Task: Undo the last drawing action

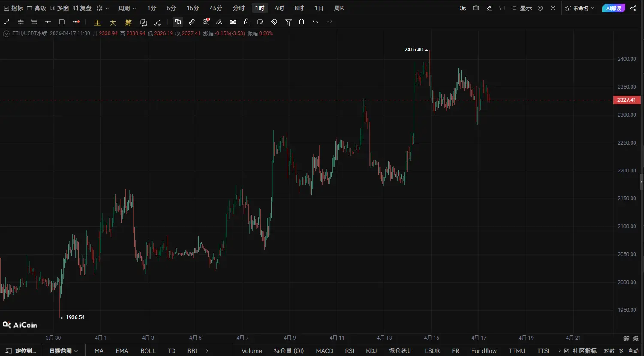Action: click(x=315, y=22)
